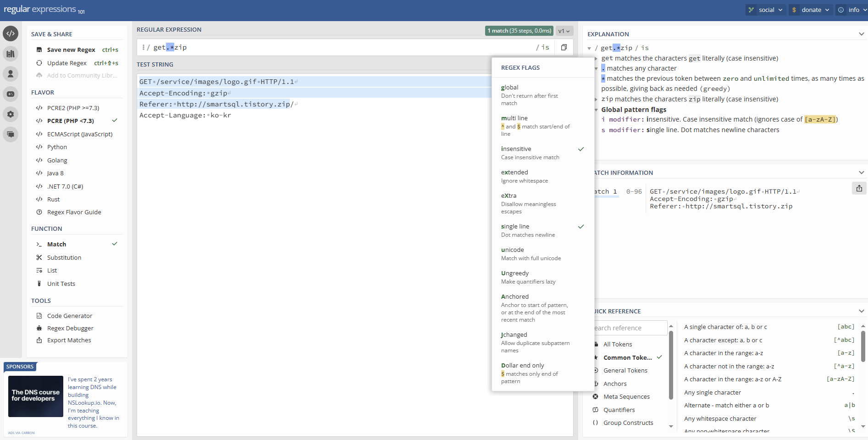This screenshot has width=868, height=440.
Task: Enable the unicode flag
Action: pyautogui.click(x=542, y=254)
